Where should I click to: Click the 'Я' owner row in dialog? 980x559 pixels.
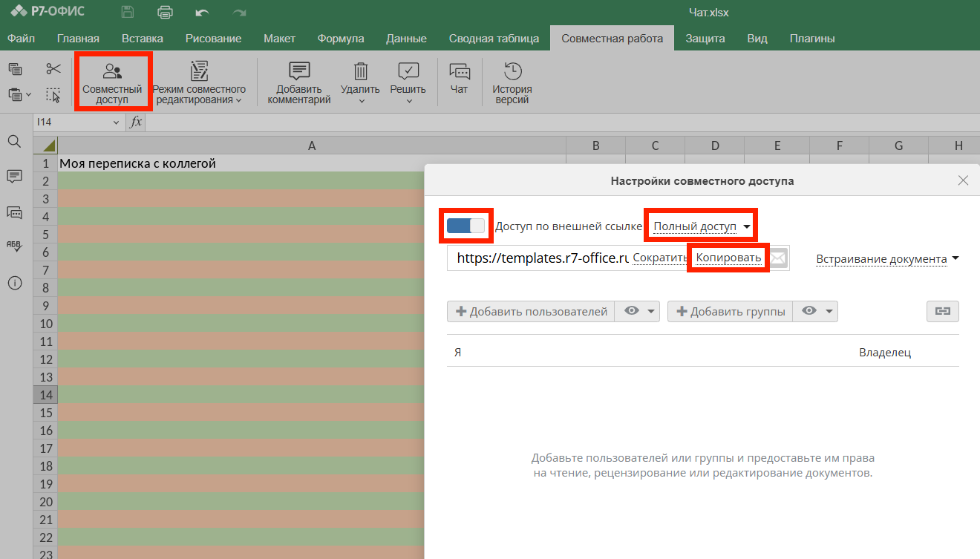703,352
